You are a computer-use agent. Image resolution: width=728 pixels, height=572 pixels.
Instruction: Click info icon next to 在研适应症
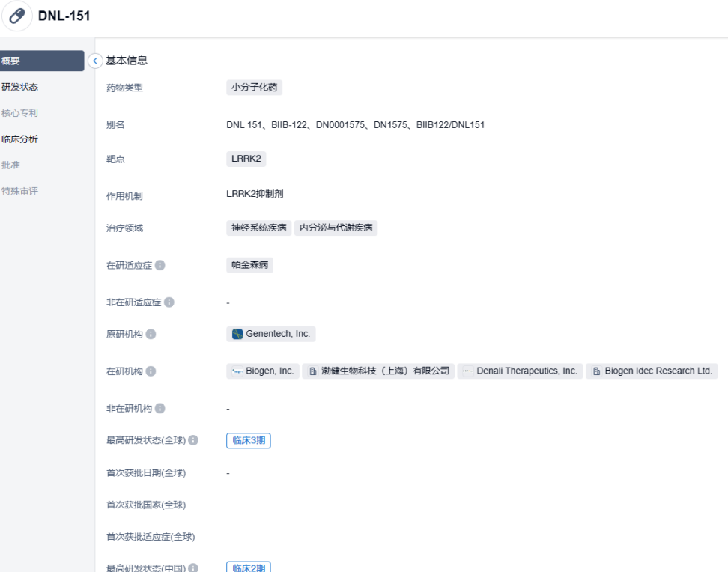tap(160, 266)
